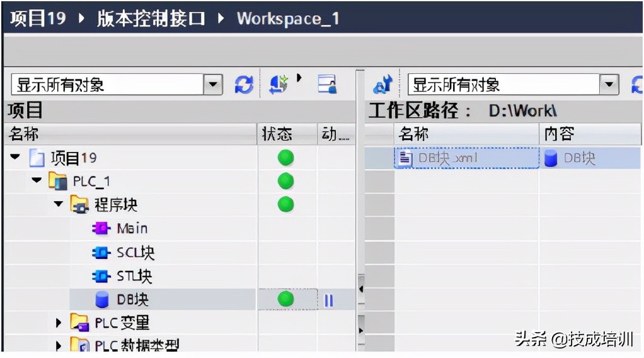Click lower expand arrow on pane splitter
Image resolution: width=644 pixels, height=358 pixels.
[360, 330]
